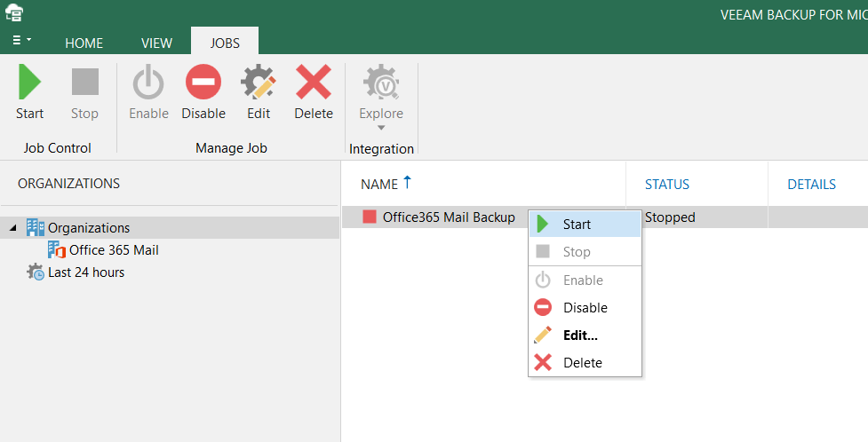This screenshot has width=868, height=442.
Task: Switch to the VIEW tab
Action: tap(156, 43)
